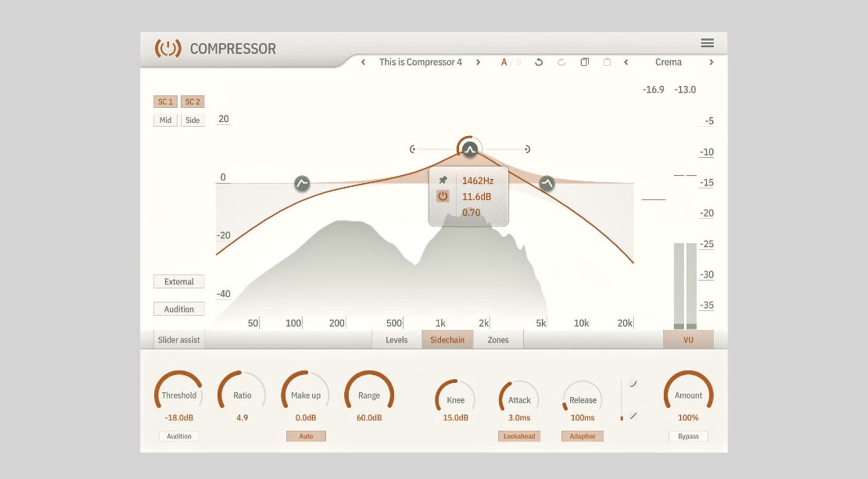Toggle power on the 1462Hz sidechain band
The height and width of the screenshot is (479, 868).
click(x=443, y=196)
